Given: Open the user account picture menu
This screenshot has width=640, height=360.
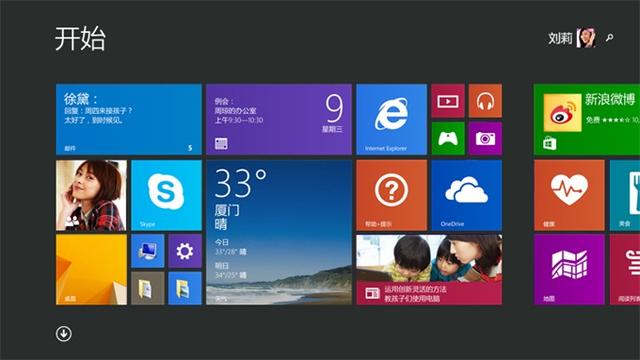Looking at the screenshot, I should coord(586,38).
